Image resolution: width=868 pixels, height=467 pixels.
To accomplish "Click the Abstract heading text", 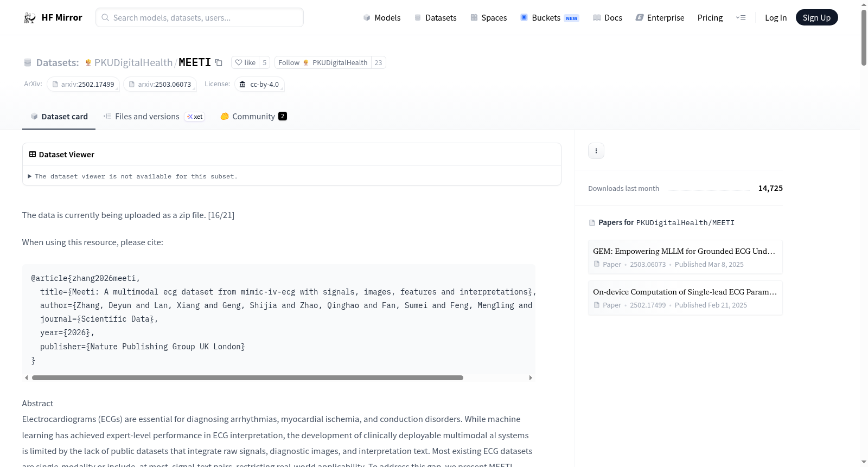I will pos(37,404).
